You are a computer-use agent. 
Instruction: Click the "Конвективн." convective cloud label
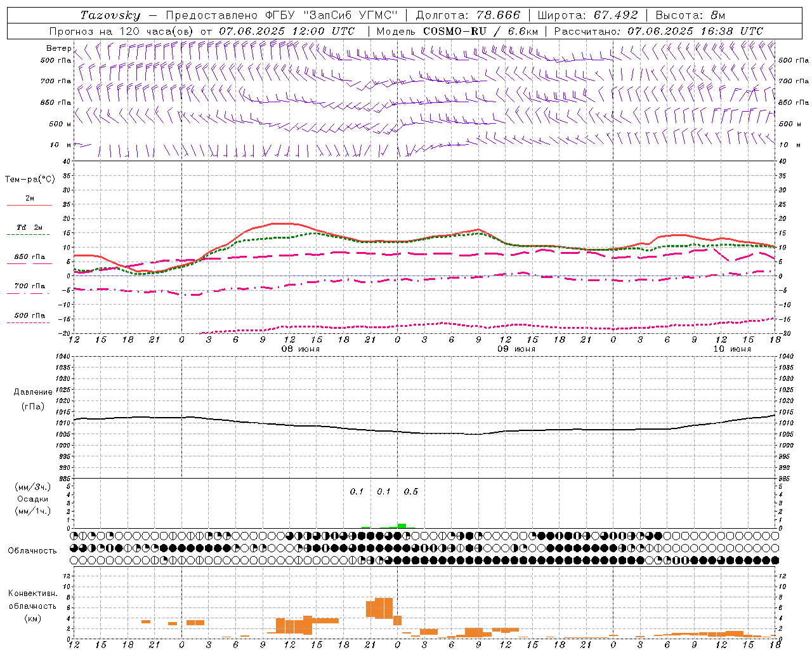[x=33, y=594]
